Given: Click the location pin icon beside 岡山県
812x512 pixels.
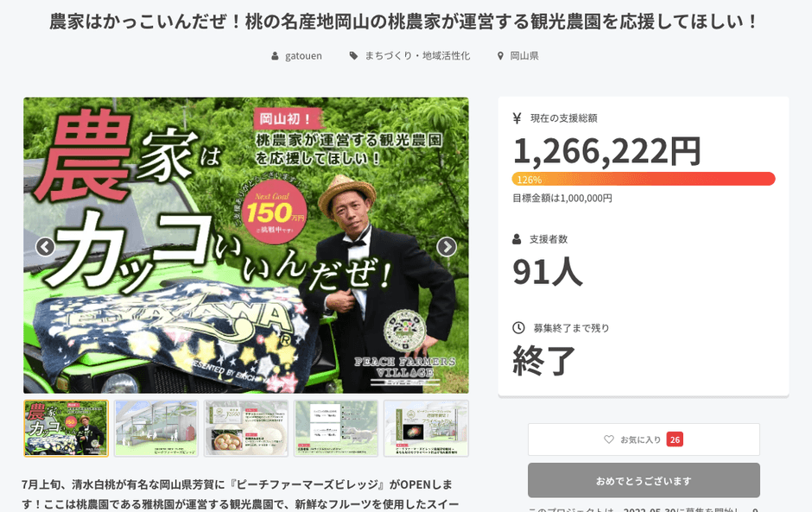Looking at the screenshot, I should 500,56.
